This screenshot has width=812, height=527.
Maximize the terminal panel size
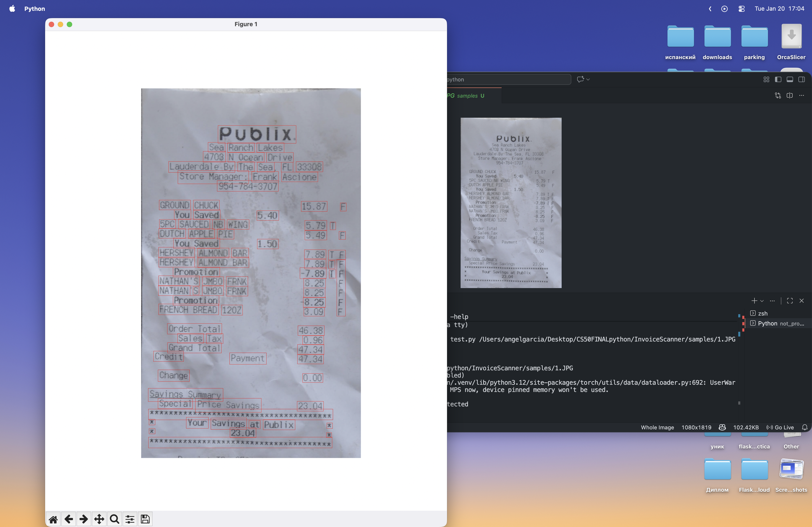coord(790,300)
